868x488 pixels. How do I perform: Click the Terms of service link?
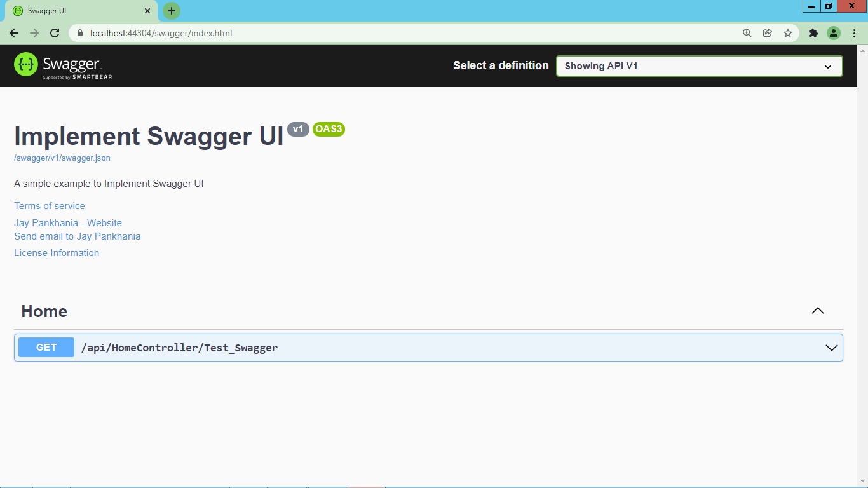(x=49, y=205)
